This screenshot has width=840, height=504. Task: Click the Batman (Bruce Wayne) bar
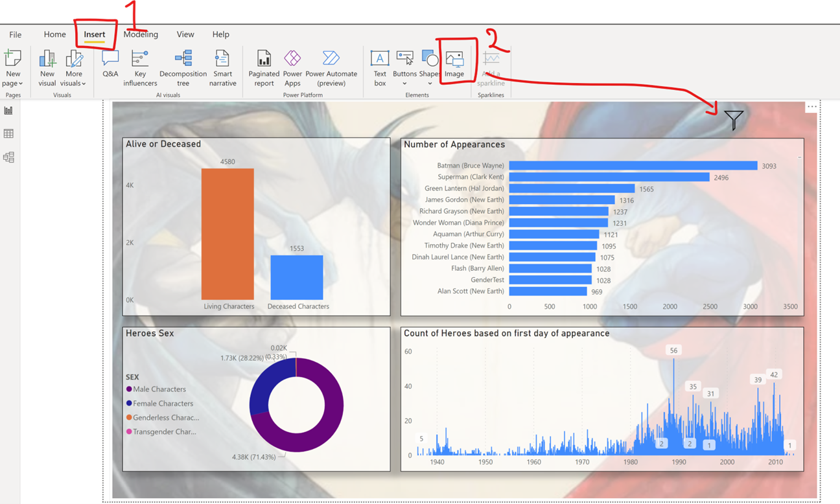(x=633, y=166)
